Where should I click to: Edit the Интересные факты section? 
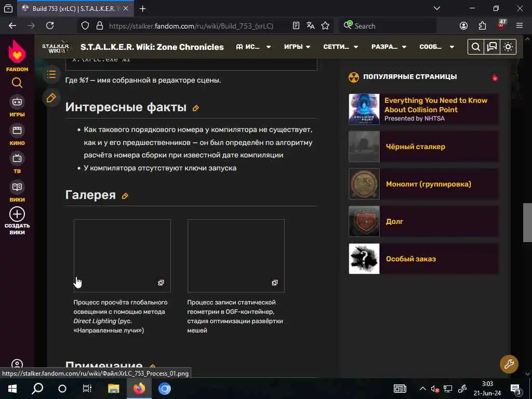point(196,108)
